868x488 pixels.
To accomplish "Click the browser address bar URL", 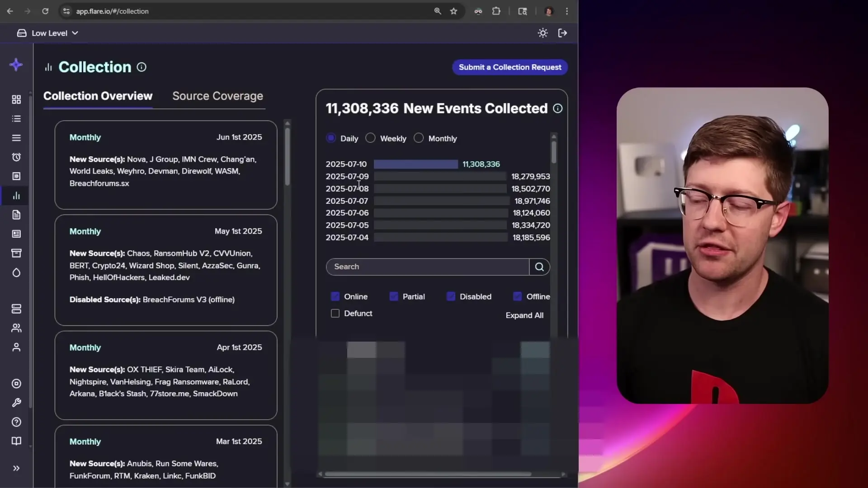I will 112,11.
